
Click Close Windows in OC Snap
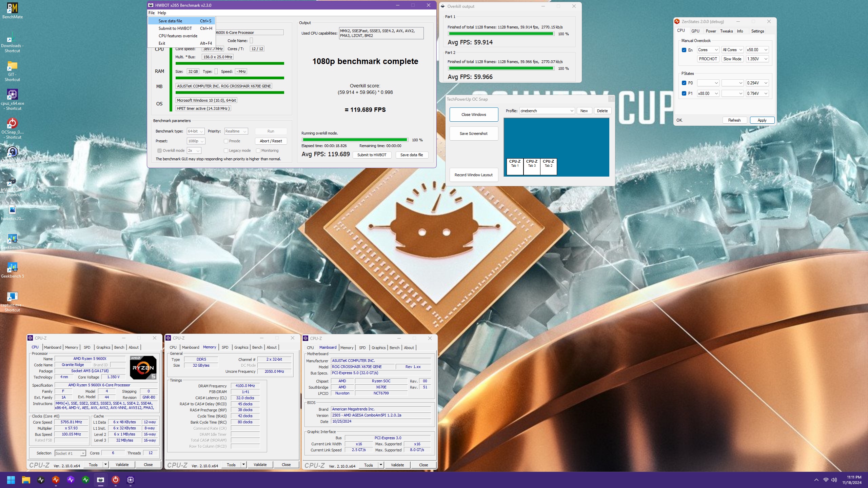(474, 115)
